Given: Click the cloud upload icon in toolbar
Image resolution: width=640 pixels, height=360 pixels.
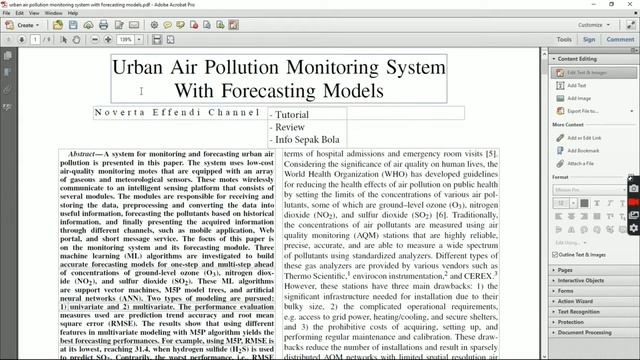Looking at the screenshot, I should tap(88, 25).
